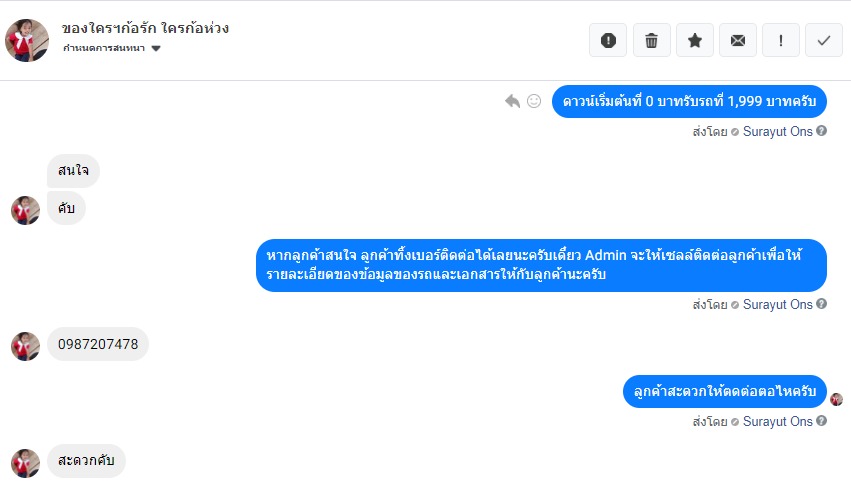
Task: Delete conversation using the trash icon
Action: click(651, 40)
